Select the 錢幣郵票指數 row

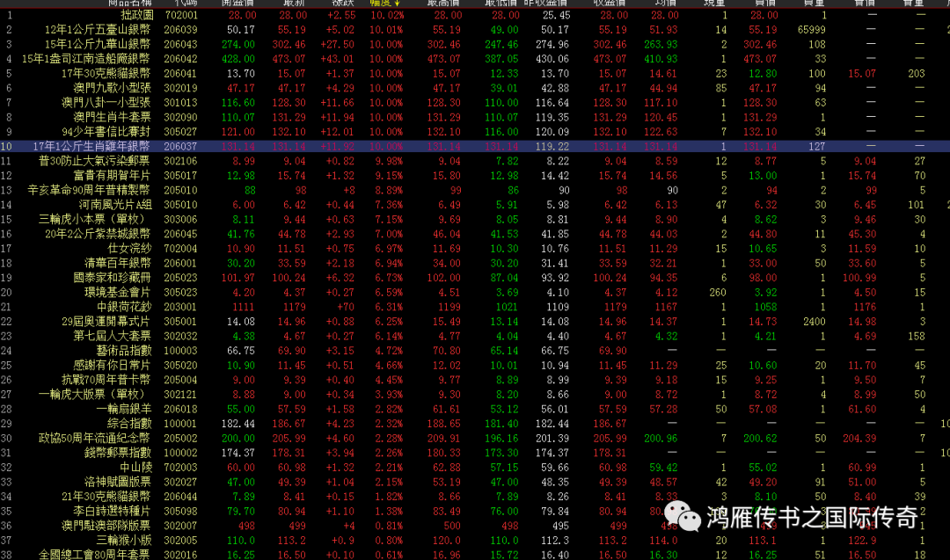[x=118, y=453]
